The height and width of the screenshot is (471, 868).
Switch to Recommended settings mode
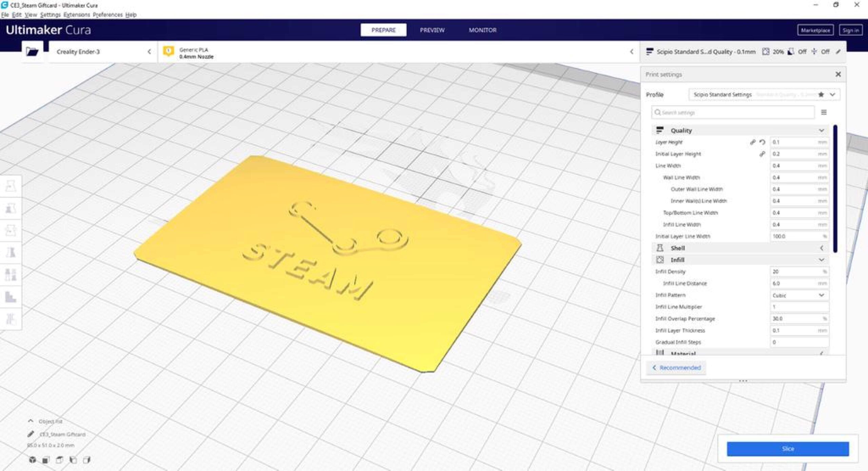pyautogui.click(x=676, y=368)
